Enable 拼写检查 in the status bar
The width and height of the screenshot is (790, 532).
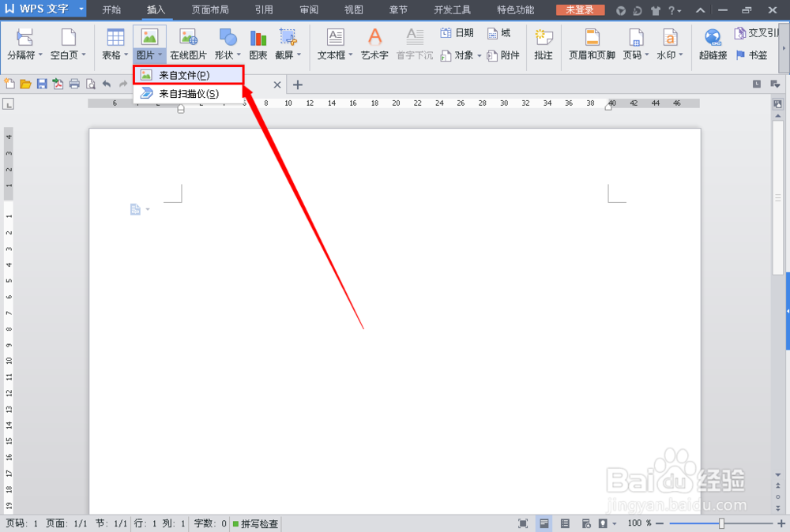point(255,523)
